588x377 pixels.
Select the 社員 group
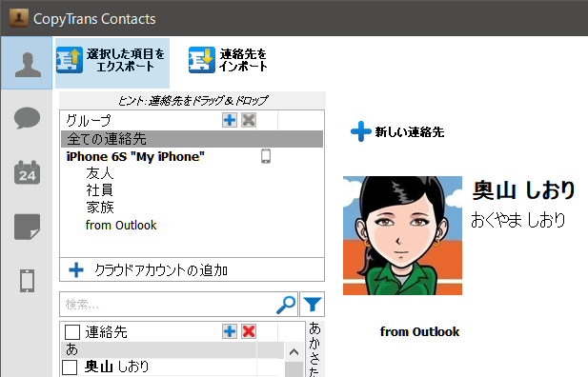(99, 190)
